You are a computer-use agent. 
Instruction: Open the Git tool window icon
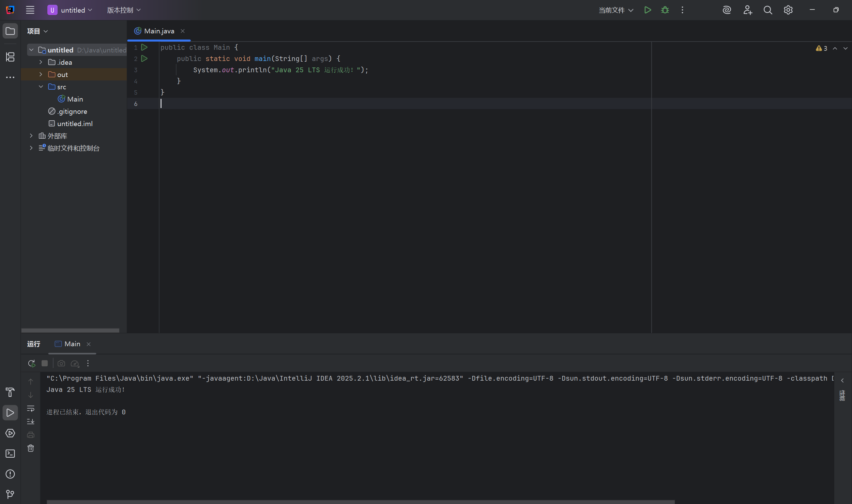point(10,494)
